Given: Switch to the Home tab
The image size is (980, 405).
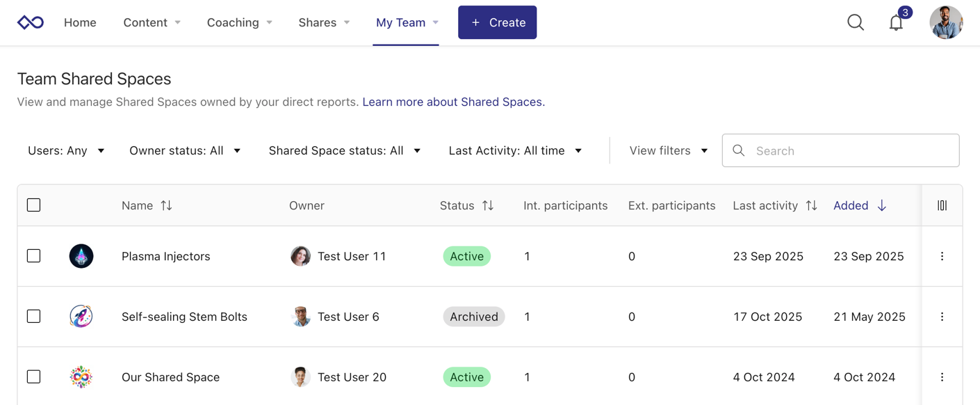Looking at the screenshot, I should [x=80, y=22].
